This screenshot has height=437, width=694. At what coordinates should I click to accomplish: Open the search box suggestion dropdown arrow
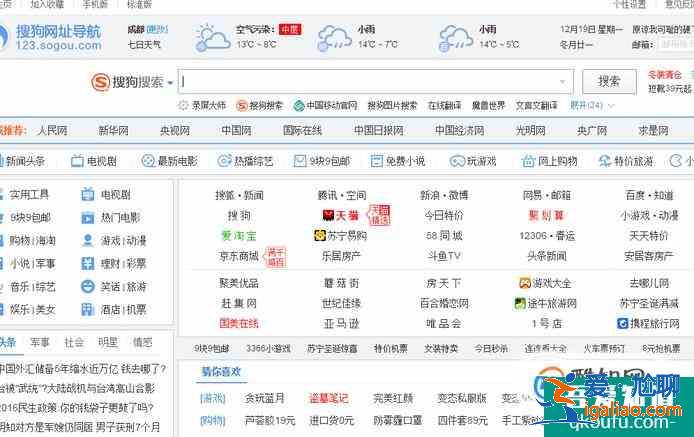click(563, 82)
